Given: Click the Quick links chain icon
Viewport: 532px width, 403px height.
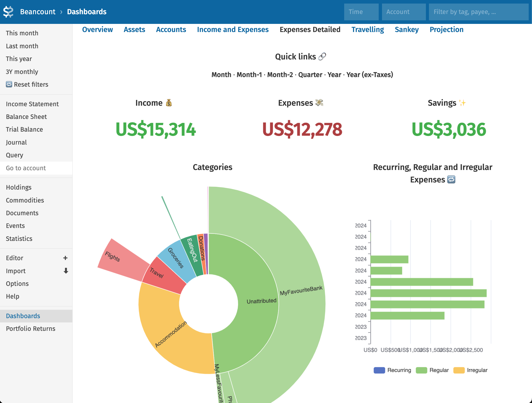Looking at the screenshot, I should tap(322, 56).
